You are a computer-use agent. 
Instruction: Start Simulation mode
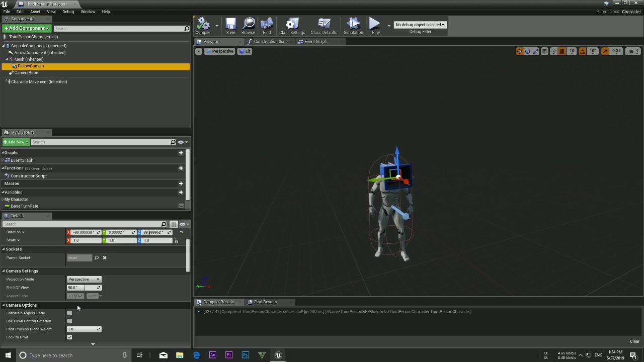(x=353, y=26)
